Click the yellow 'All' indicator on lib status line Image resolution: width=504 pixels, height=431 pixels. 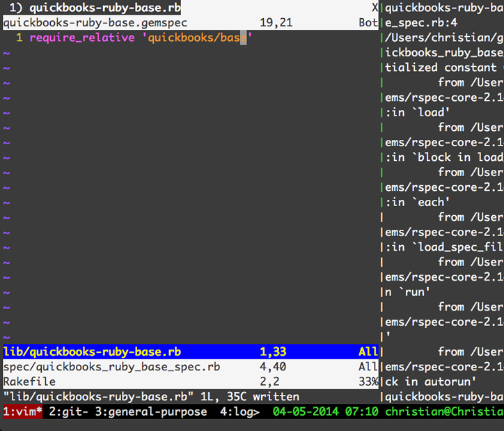(x=368, y=352)
